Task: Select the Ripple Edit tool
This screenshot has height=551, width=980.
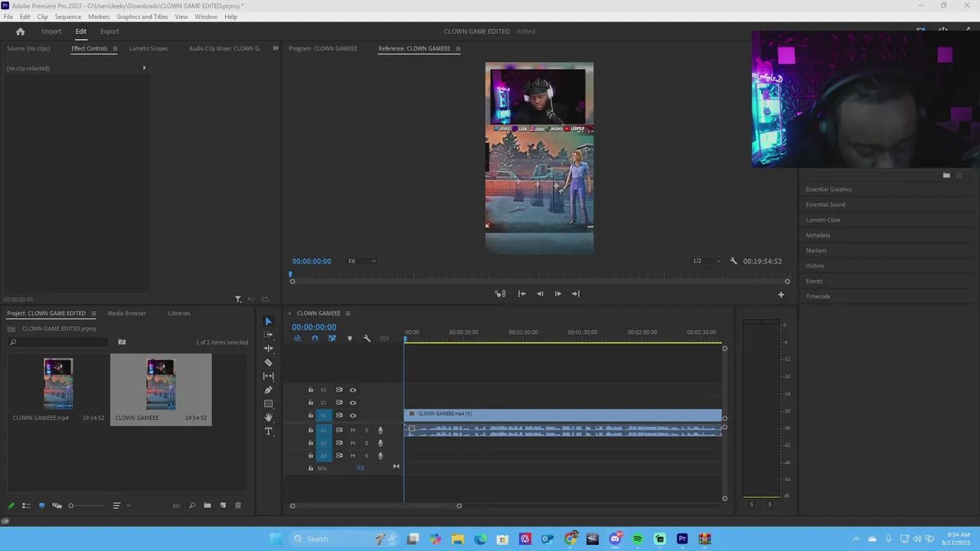Action: 268,348
